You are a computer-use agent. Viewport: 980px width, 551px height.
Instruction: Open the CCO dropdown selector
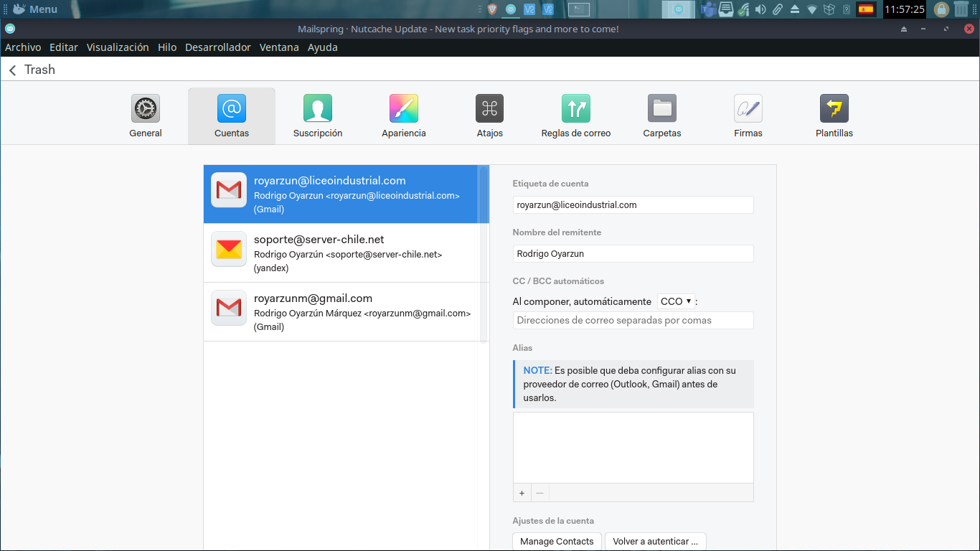(x=676, y=301)
